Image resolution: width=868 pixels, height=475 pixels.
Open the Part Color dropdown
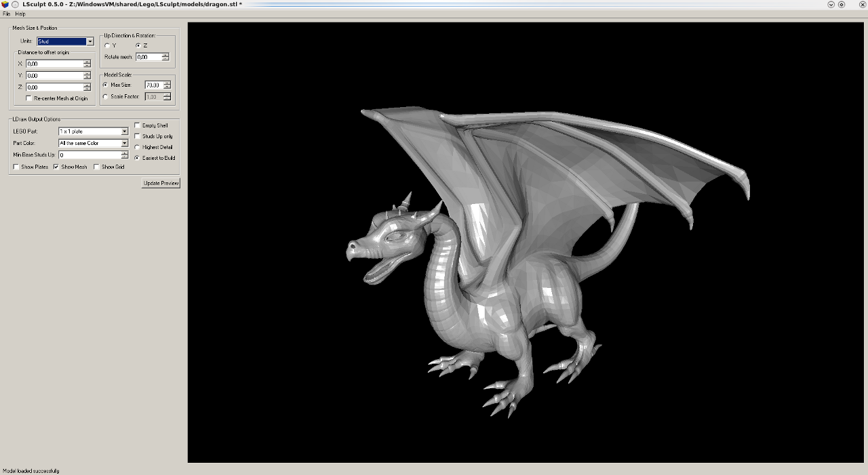point(93,143)
